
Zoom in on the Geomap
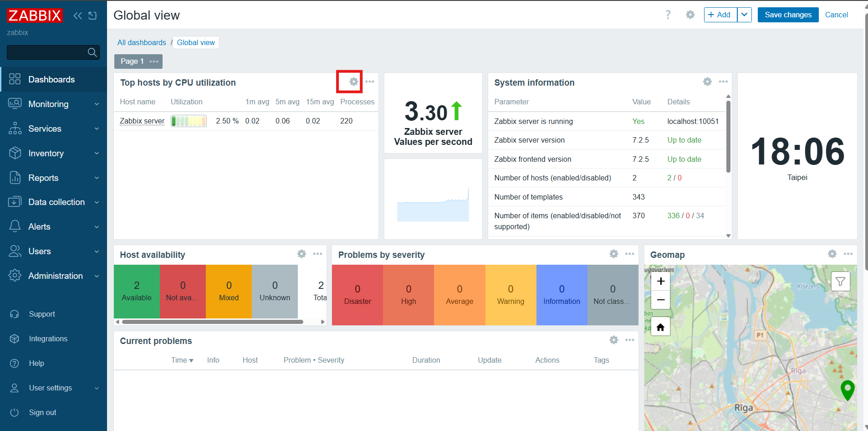click(661, 282)
